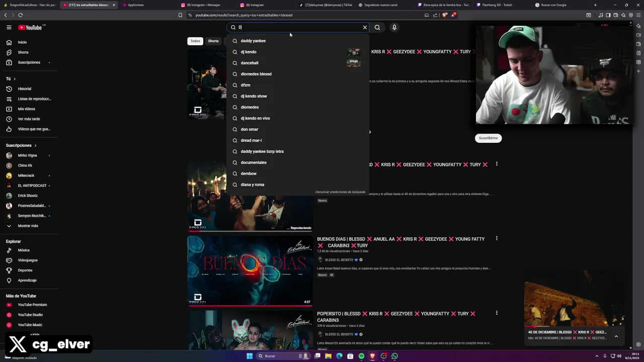Open the POPERSITO video title
The image size is (644, 362).
(396, 317)
